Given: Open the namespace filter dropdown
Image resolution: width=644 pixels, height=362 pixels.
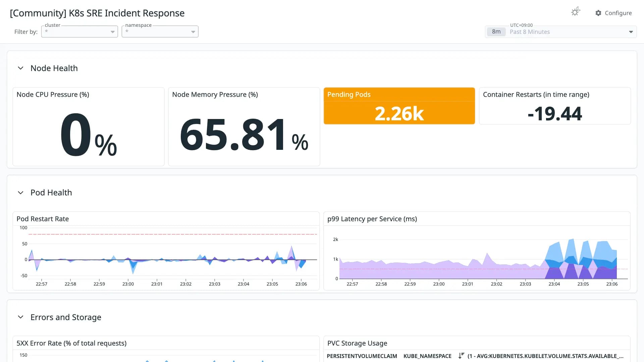Looking at the screenshot, I should tap(160, 32).
